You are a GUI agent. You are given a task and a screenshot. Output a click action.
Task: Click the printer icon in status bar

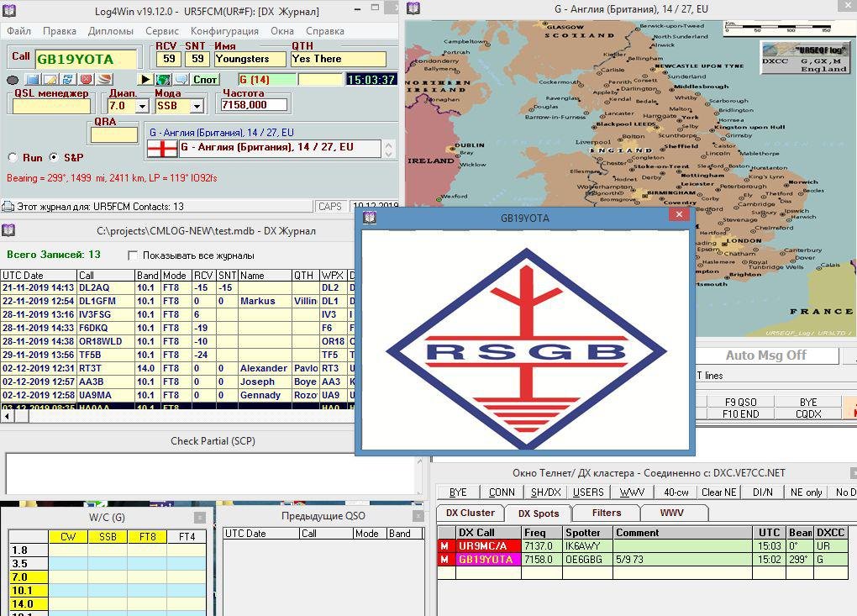(x=8, y=207)
